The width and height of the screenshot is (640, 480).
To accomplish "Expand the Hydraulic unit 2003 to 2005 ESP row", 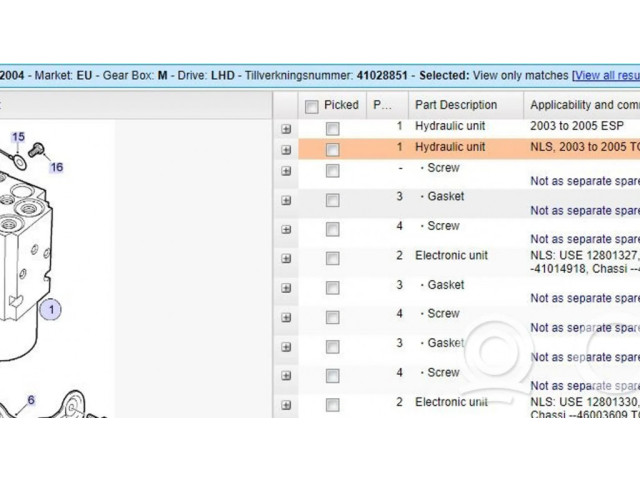I will pos(286,129).
